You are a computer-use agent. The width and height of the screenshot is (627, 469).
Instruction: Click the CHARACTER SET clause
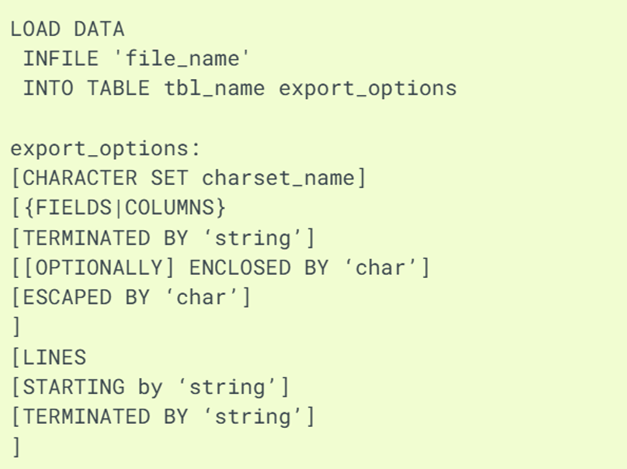coord(105,178)
